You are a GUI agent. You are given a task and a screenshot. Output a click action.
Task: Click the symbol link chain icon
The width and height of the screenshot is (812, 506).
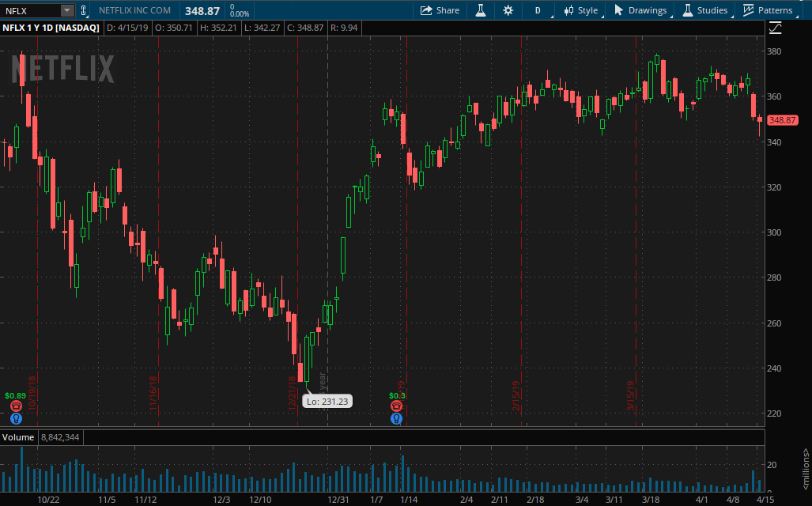[84, 10]
